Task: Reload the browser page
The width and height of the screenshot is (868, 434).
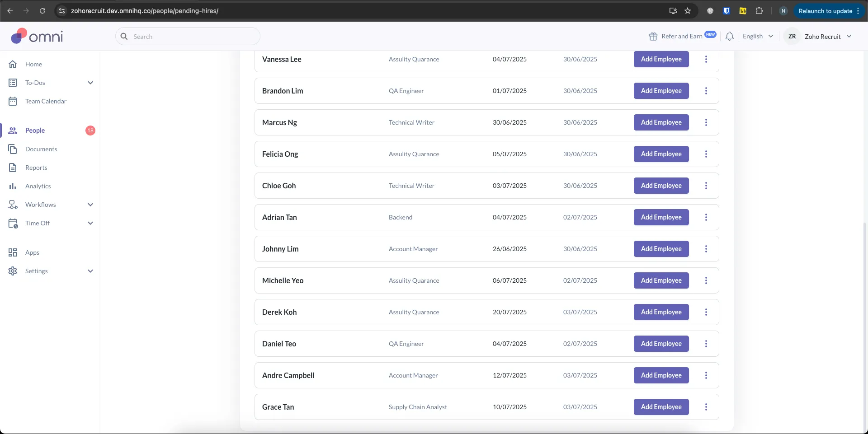Action: (x=42, y=11)
